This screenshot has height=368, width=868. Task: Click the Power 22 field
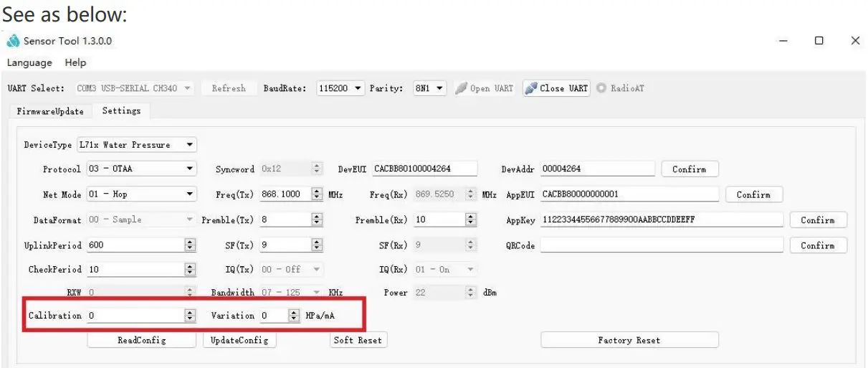click(445, 293)
